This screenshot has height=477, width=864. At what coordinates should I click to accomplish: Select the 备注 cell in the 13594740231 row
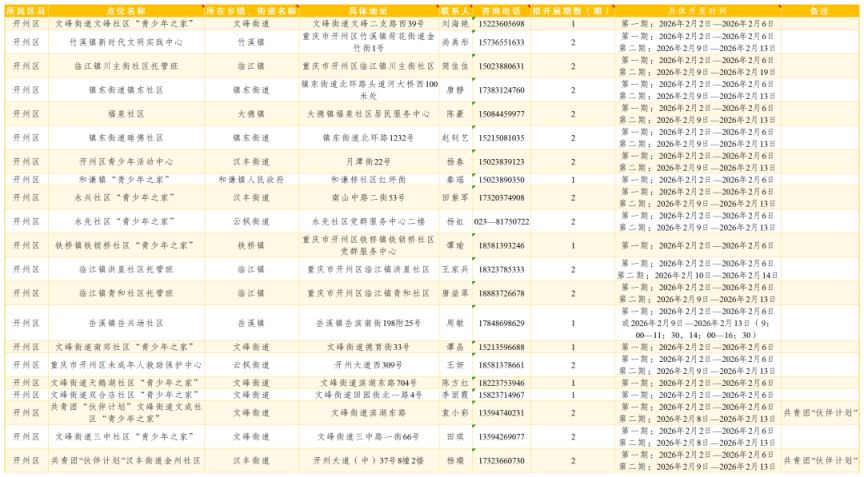click(819, 413)
